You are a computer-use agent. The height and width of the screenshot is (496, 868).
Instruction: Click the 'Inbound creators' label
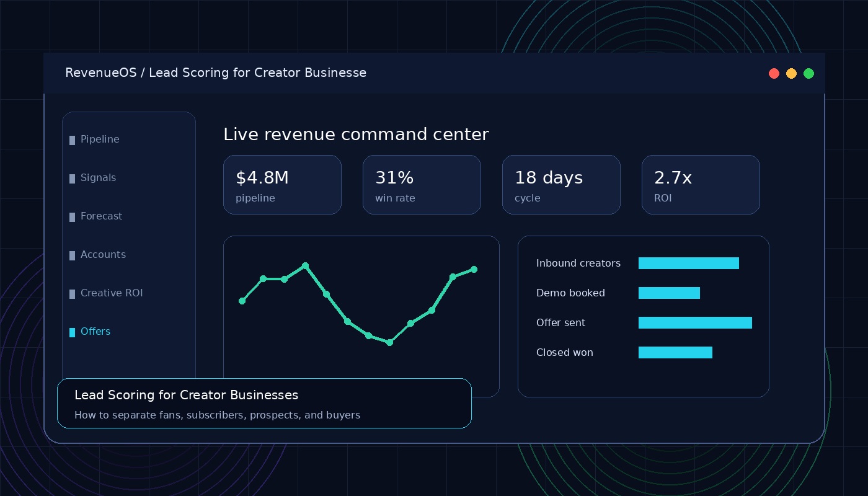(x=578, y=263)
